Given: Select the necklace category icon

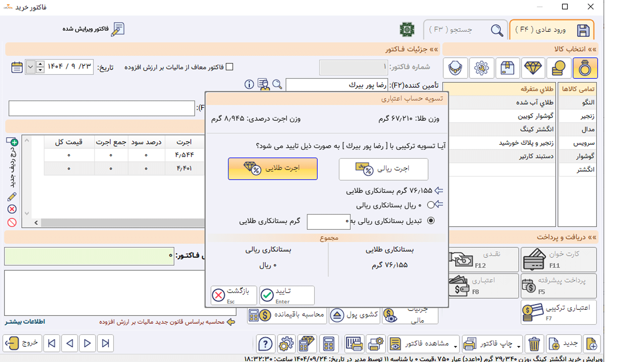Looking at the screenshot, I should [x=455, y=68].
